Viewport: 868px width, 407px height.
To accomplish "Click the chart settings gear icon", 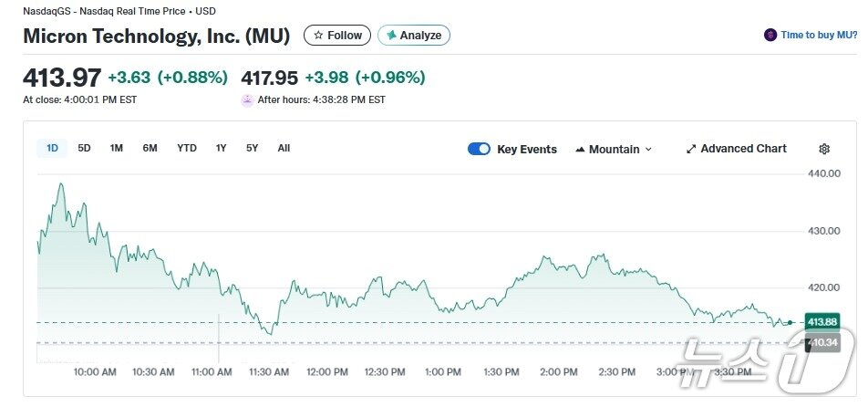I will tap(824, 149).
